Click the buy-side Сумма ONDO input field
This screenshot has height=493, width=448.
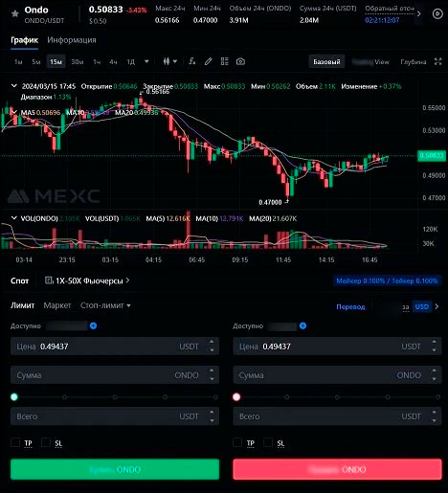pos(115,375)
